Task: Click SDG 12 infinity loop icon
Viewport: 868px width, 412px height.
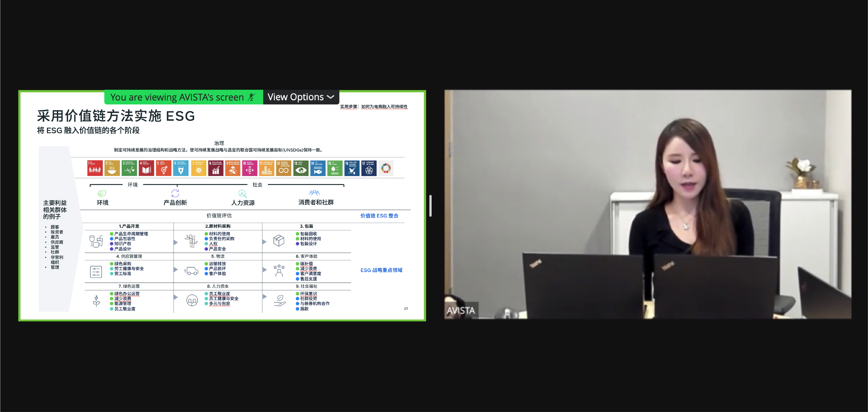Action: click(283, 168)
